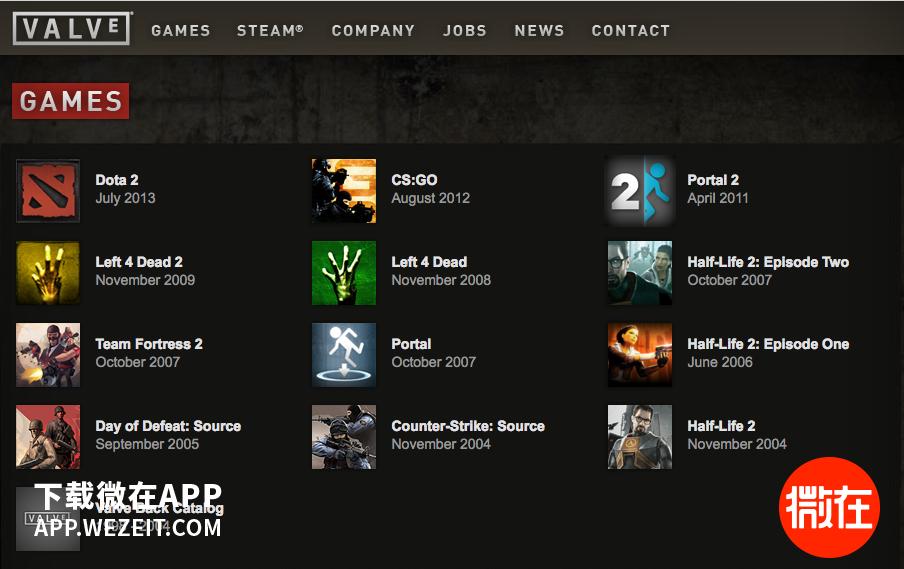This screenshot has width=904, height=569.
Task: Click the Half-Life 2 Gordon Freeman icon
Action: tap(640, 437)
